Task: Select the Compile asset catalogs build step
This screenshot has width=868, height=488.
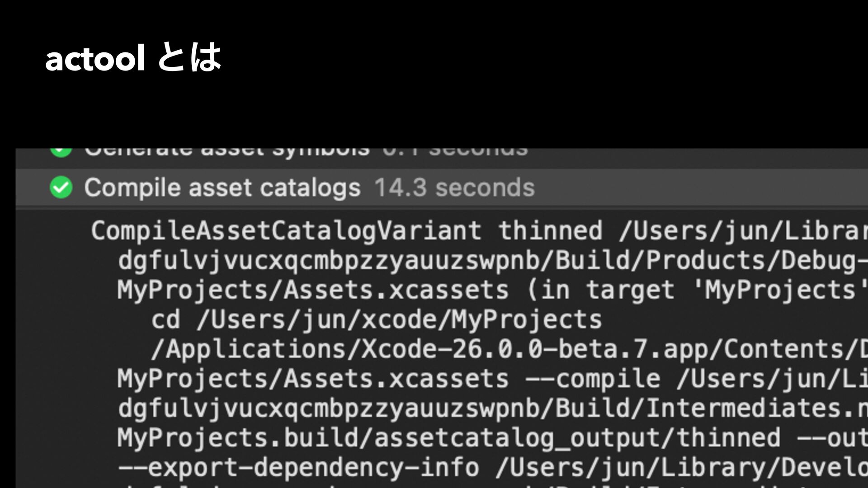Action: tap(442, 188)
